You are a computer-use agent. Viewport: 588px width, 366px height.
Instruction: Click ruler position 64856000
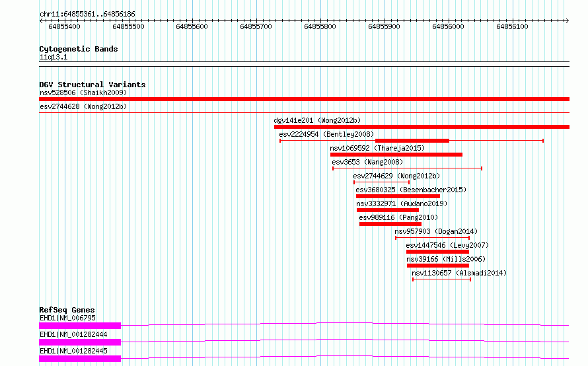[448, 26]
